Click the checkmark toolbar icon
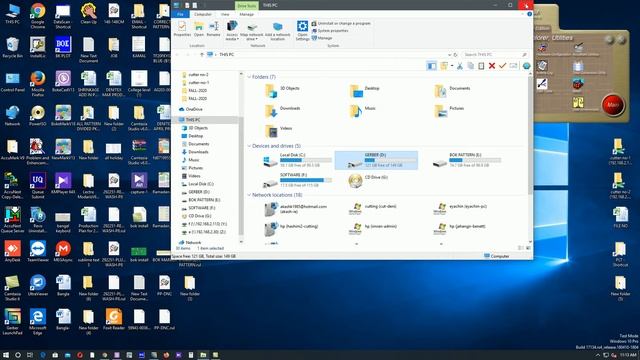This screenshot has height=360, width=640. click(502, 66)
